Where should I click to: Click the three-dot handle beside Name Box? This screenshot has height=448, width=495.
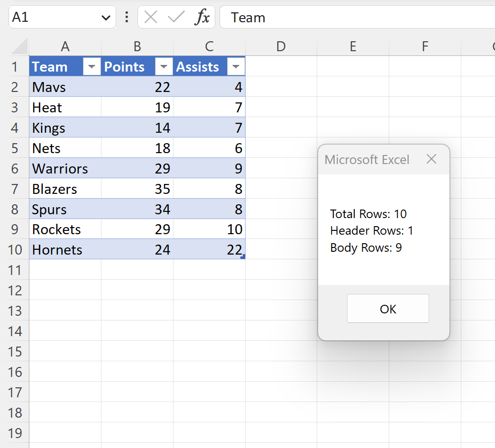127,17
